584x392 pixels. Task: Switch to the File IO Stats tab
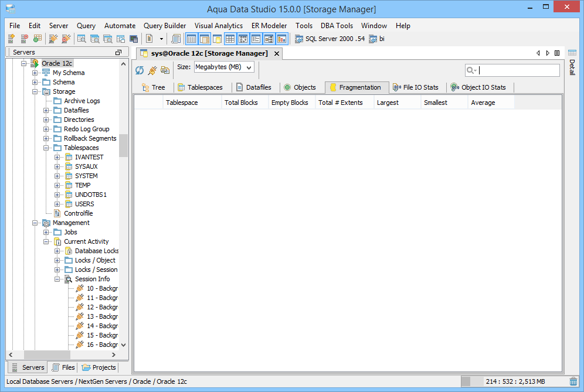pyautogui.click(x=416, y=87)
